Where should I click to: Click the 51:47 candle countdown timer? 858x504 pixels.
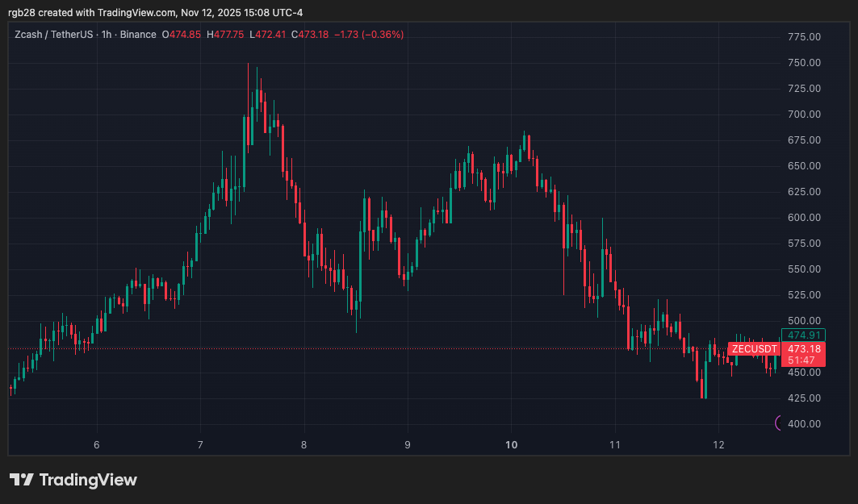(804, 360)
